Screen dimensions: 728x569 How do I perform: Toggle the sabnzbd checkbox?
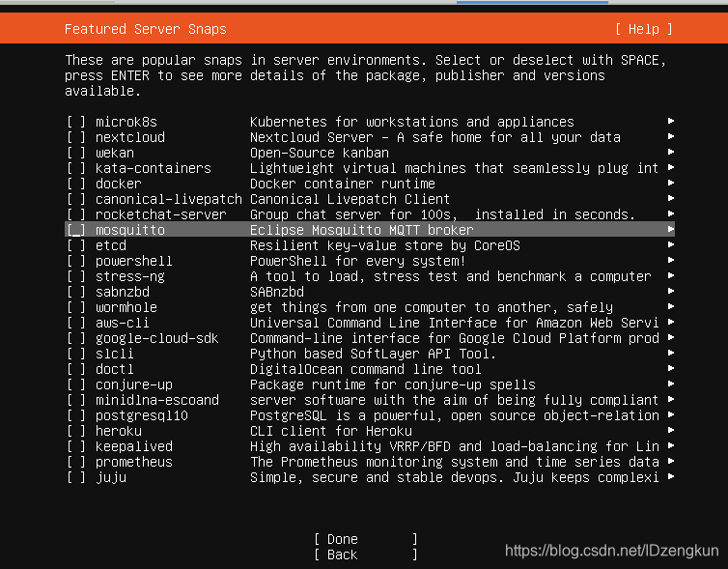coord(76,292)
